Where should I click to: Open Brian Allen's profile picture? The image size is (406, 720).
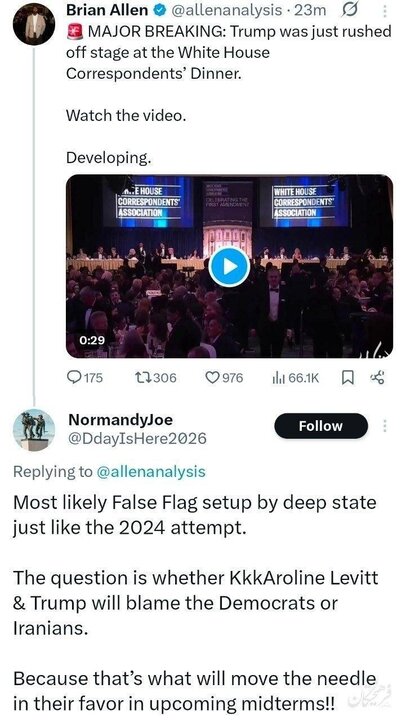[34, 24]
